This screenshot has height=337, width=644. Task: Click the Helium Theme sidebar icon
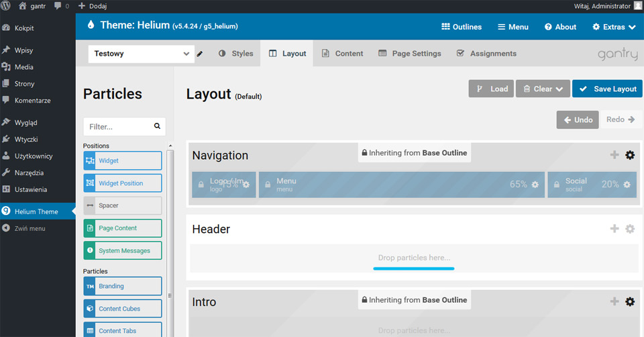(x=6, y=211)
